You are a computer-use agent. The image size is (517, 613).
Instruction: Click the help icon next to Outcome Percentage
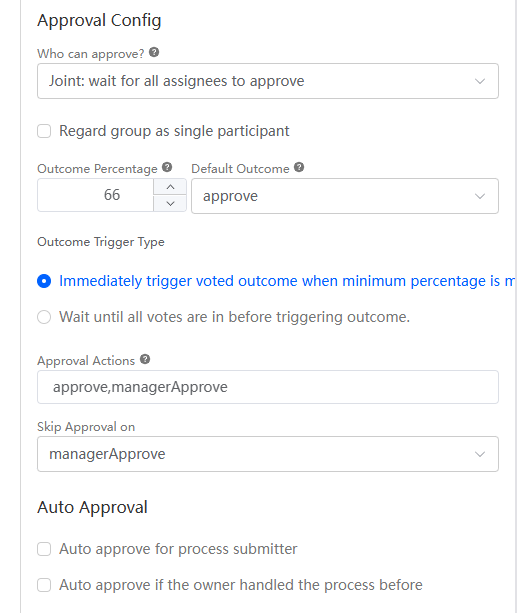tap(167, 167)
